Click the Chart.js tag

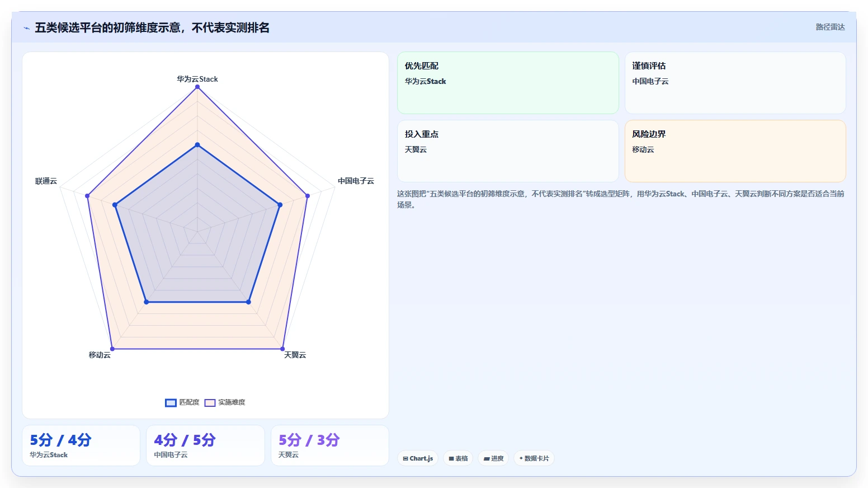(x=418, y=458)
